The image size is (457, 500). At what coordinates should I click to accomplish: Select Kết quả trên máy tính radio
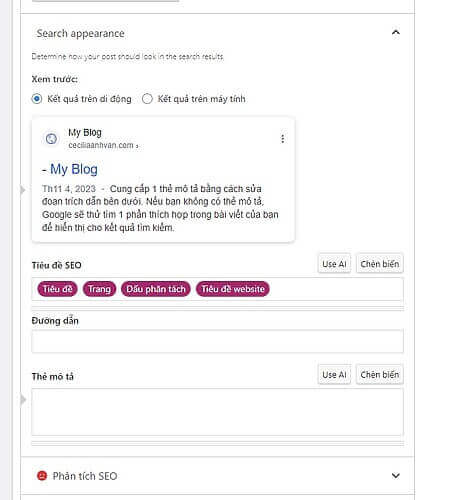click(x=147, y=99)
